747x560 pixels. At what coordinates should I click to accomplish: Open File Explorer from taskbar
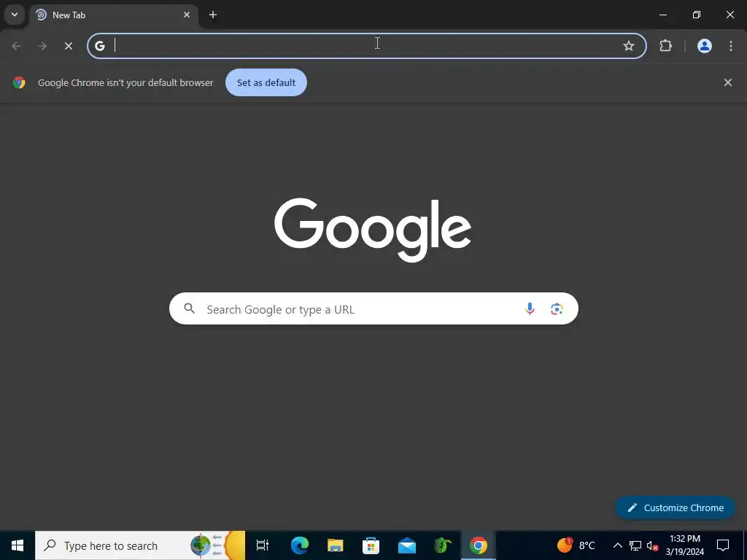click(x=336, y=545)
